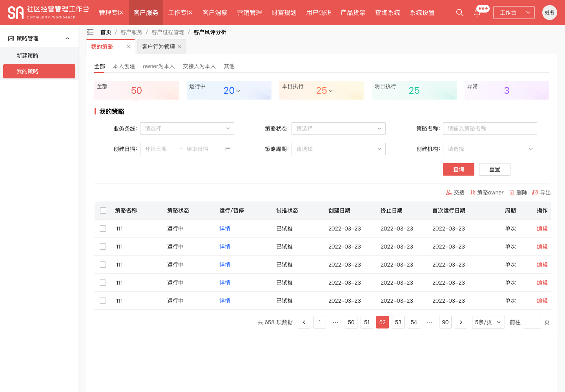Switch to the 本人创建 filter tab
The width and height of the screenshot is (565, 392).
(124, 66)
